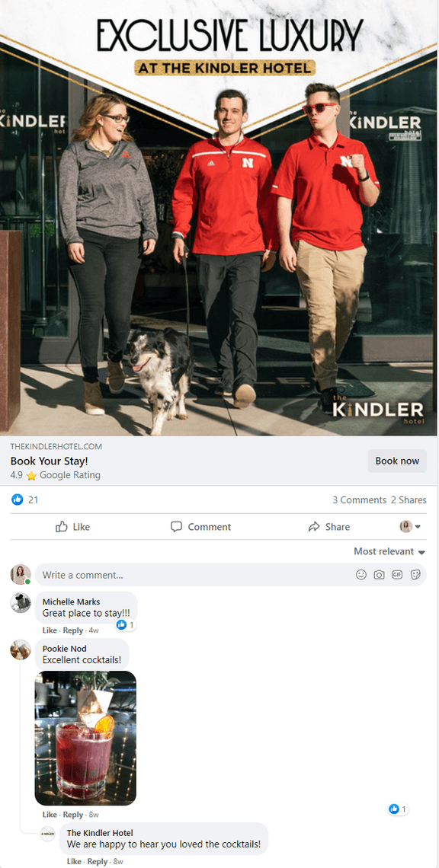Click like reaction badge on Michelle Marks comment

point(126,624)
